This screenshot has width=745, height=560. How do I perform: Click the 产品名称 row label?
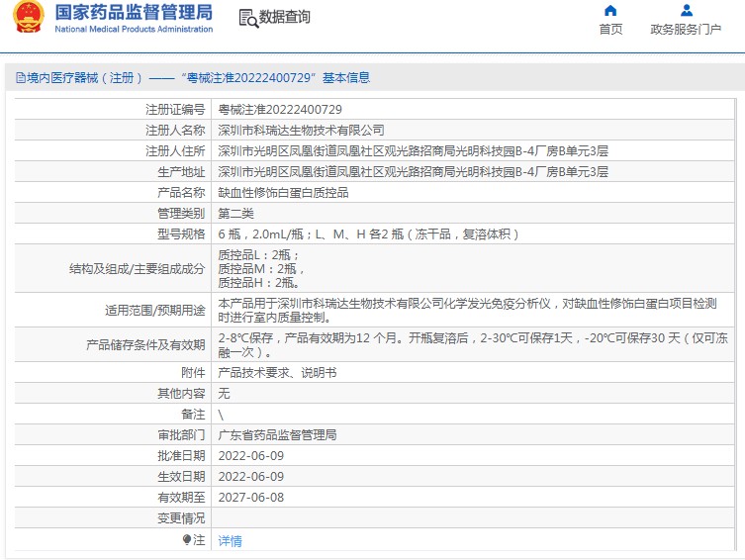click(x=181, y=192)
